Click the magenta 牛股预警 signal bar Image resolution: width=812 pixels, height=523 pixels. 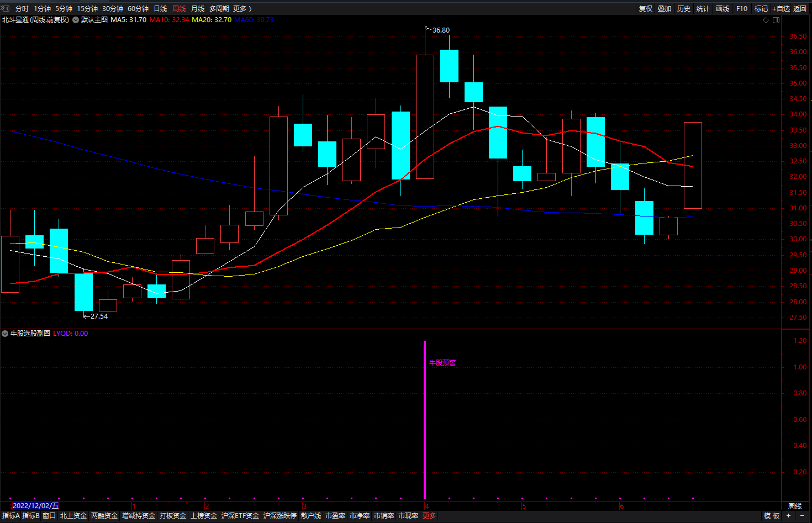425,420
